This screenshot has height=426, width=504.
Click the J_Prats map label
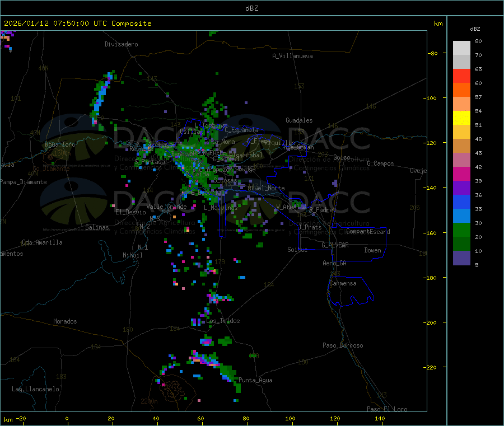tap(310, 227)
